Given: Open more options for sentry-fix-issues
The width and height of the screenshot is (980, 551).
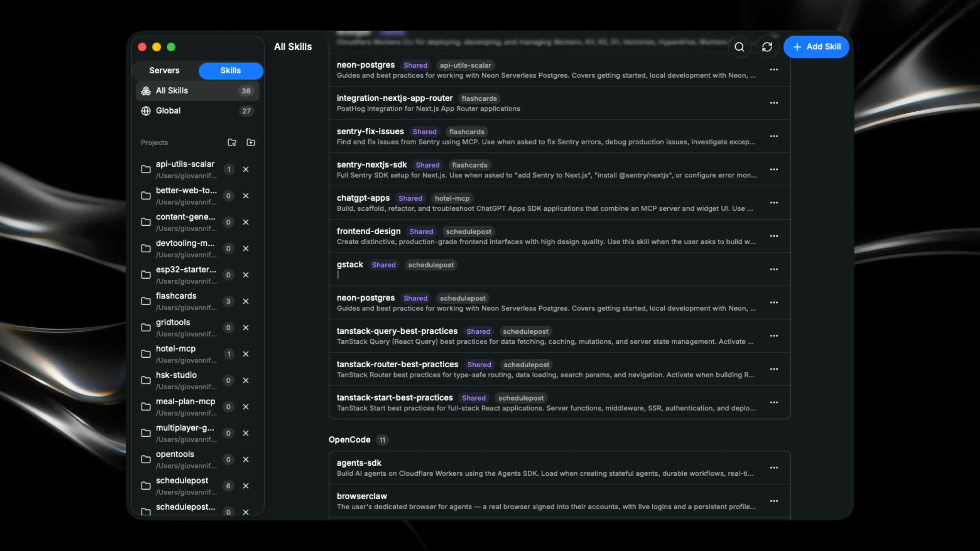Looking at the screenshot, I should pos(774,136).
